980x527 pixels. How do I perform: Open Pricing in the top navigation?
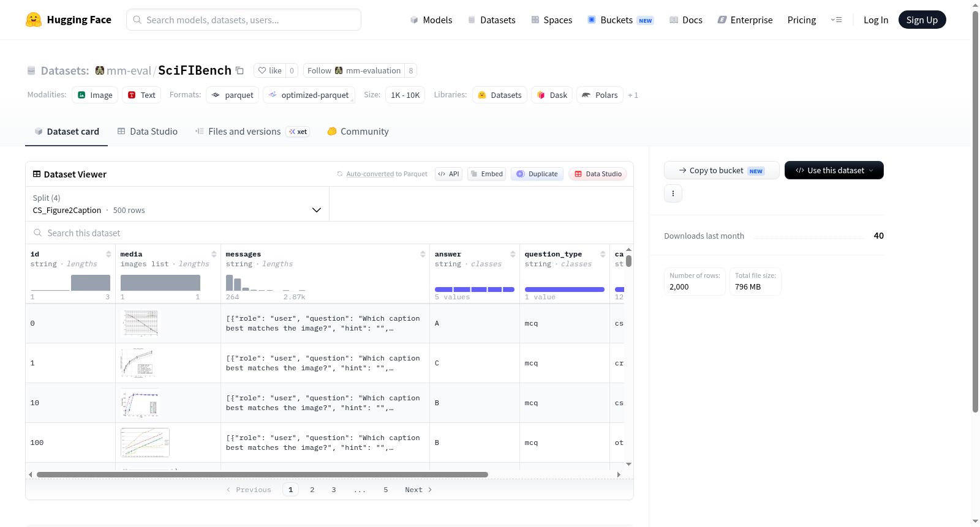coord(802,20)
